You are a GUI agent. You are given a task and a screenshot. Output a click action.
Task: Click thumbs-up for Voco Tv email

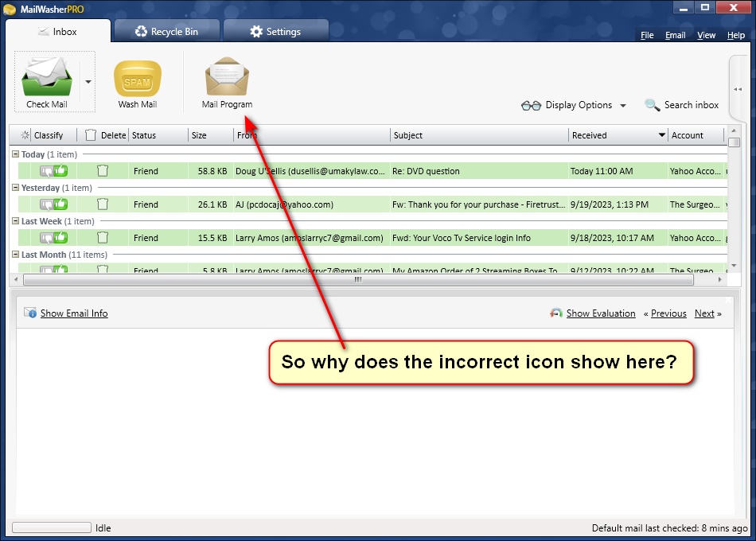pyautogui.click(x=60, y=237)
